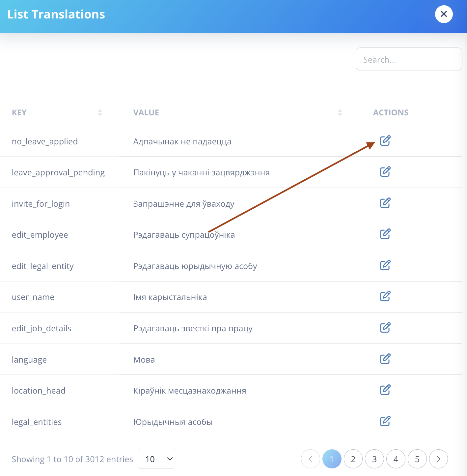Image resolution: width=467 pixels, height=476 pixels.
Task: Jump to page 4
Action: point(396,459)
